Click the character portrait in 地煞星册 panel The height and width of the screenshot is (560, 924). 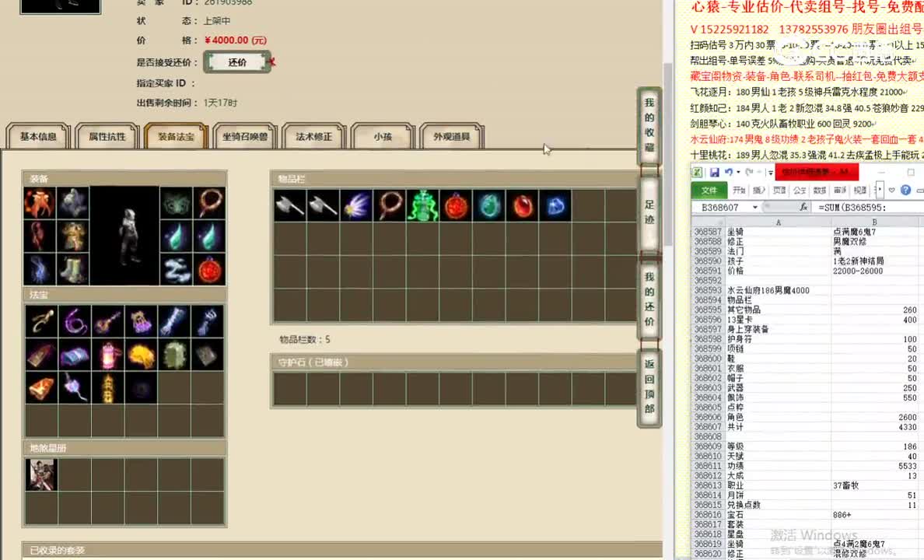41,474
